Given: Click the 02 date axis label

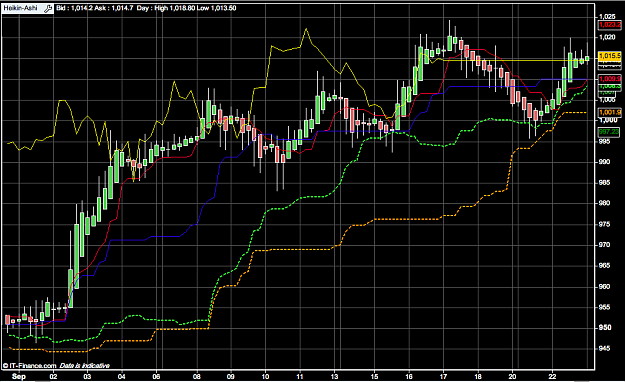Looking at the screenshot, I should point(53,376).
